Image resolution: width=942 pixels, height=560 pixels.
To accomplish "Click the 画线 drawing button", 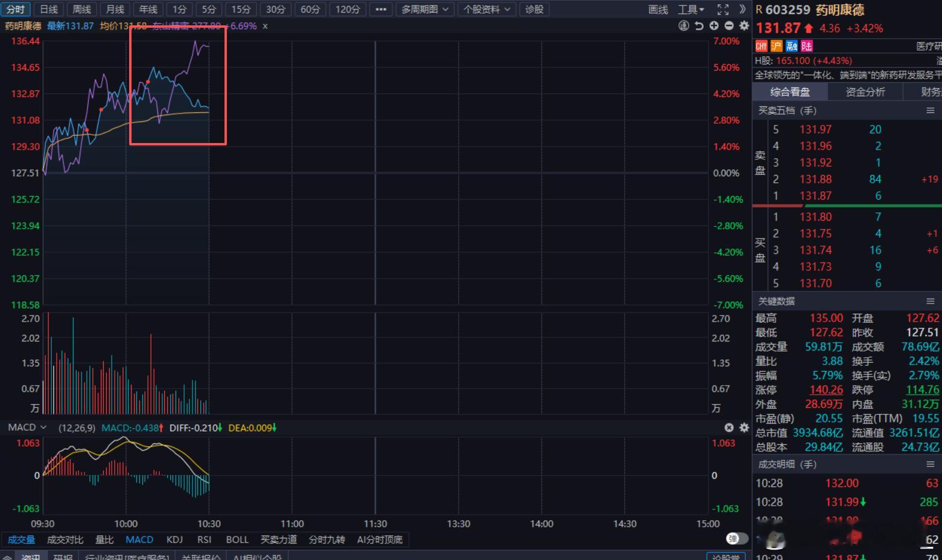I will click(658, 9).
